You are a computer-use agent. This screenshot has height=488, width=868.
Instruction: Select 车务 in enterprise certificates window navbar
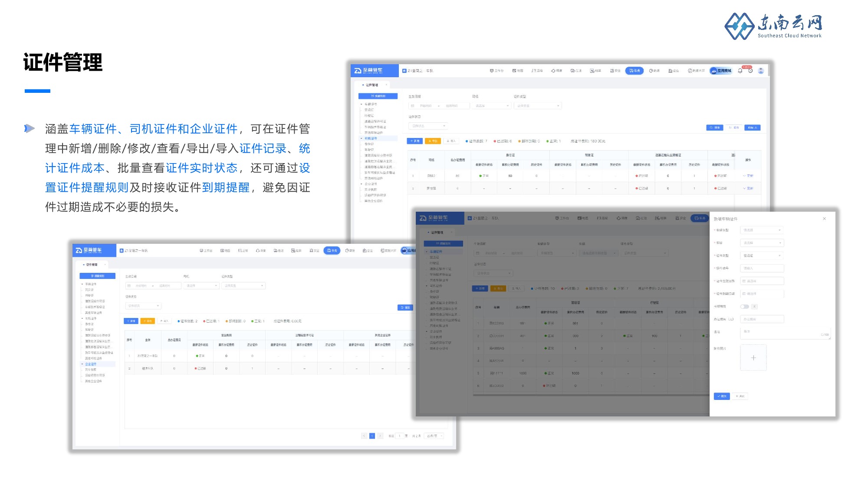click(x=332, y=250)
